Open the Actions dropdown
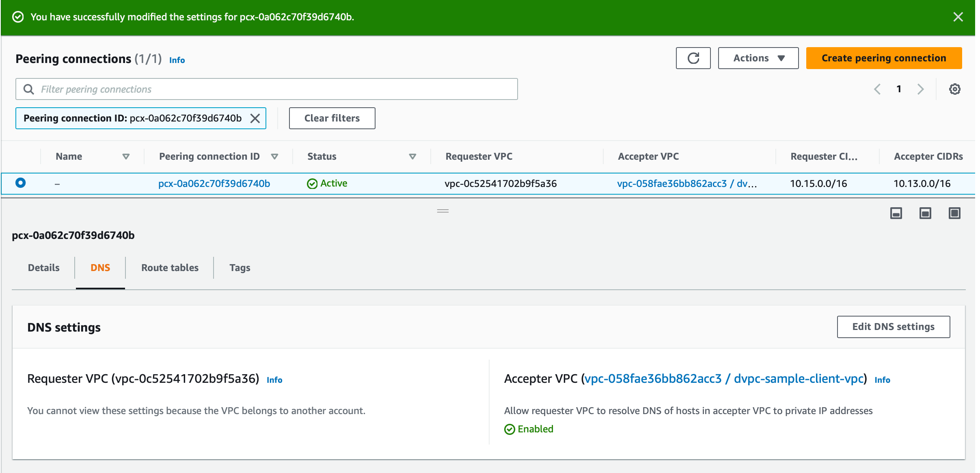This screenshot has width=980, height=473. coord(758,58)
